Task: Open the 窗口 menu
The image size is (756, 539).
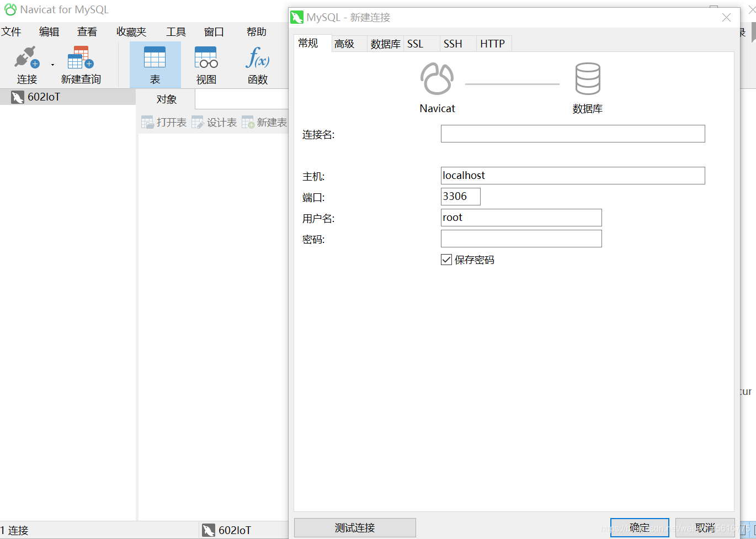Action: tap(214, 31)
